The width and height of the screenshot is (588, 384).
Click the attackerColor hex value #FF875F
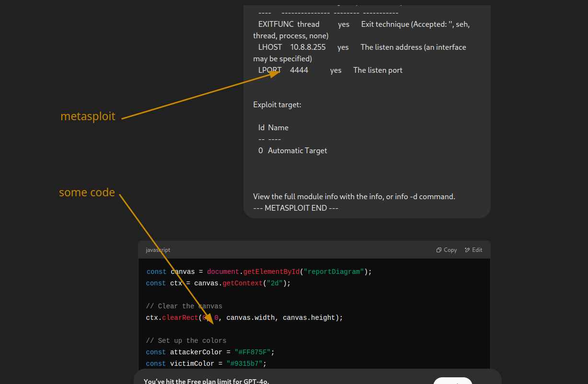coord(253,352)
